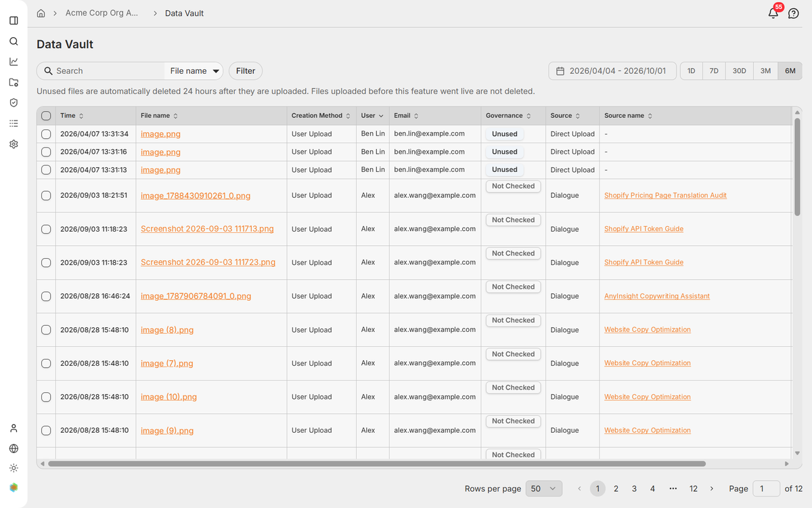
Task: Open the analytics chart icon in sidebar
Action: coord(14,62)
